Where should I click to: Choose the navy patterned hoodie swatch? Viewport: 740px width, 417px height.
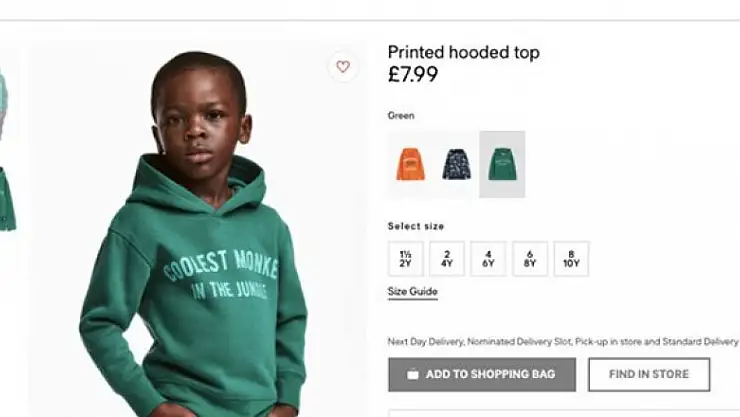coord(456,164)
